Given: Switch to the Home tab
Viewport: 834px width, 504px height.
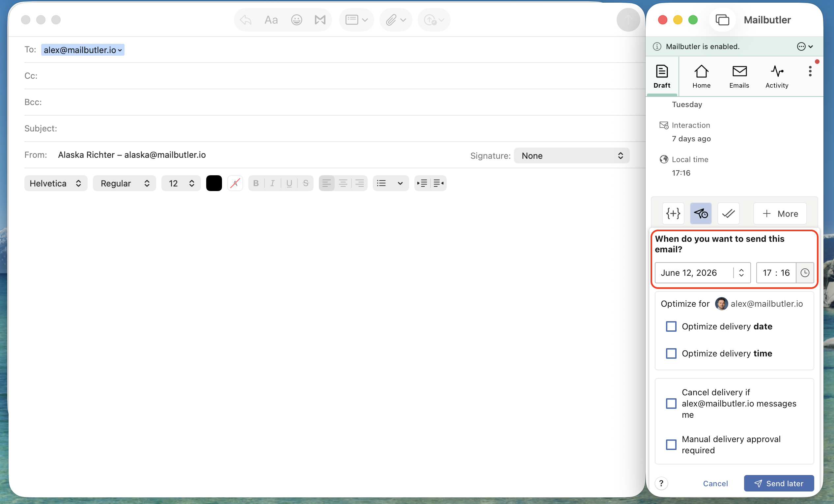Looking at the screenshot, I should pyautogui.click(x=701, y=76).
